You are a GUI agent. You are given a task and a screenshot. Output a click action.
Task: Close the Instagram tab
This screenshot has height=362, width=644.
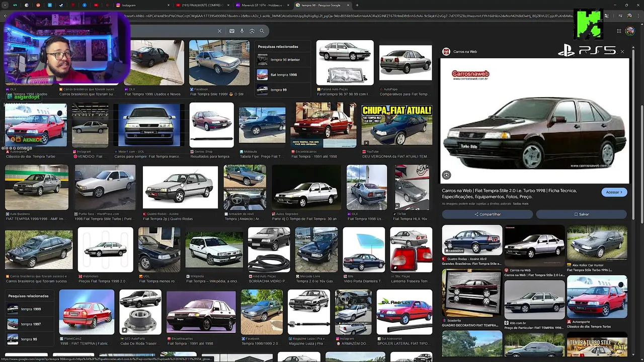pos(168,5)
